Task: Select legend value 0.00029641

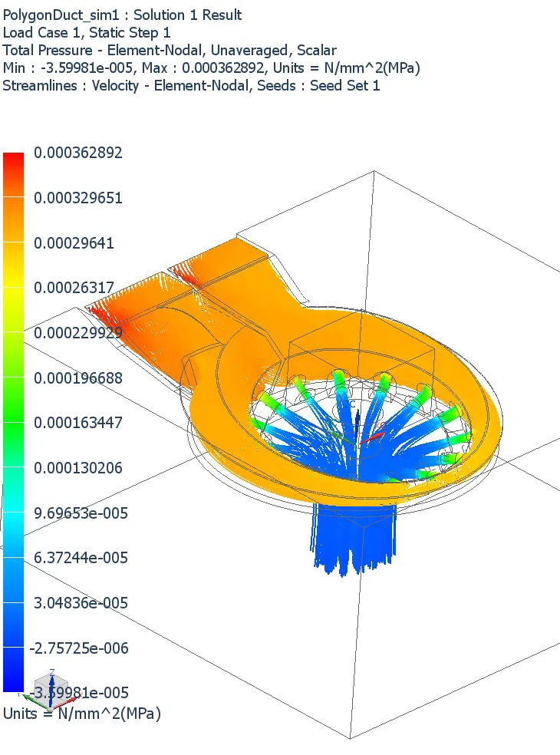Action: (x=74, y=242)
